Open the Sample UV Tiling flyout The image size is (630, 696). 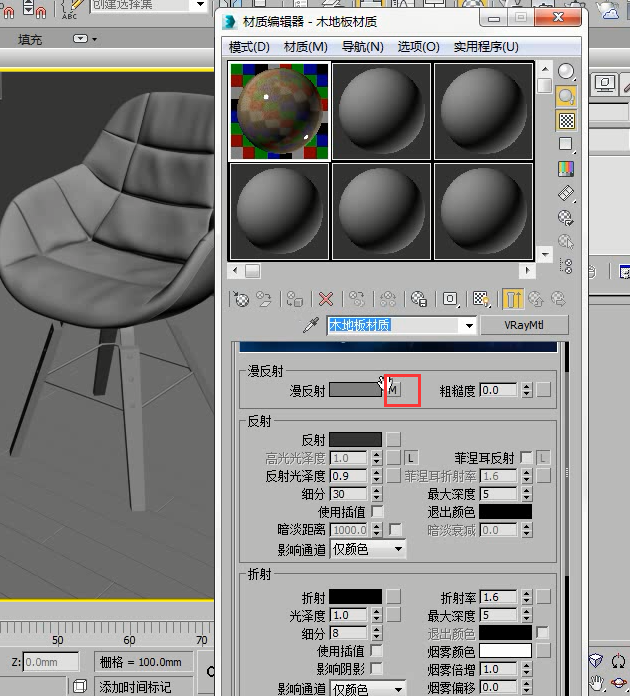click(x=566, y=145)
